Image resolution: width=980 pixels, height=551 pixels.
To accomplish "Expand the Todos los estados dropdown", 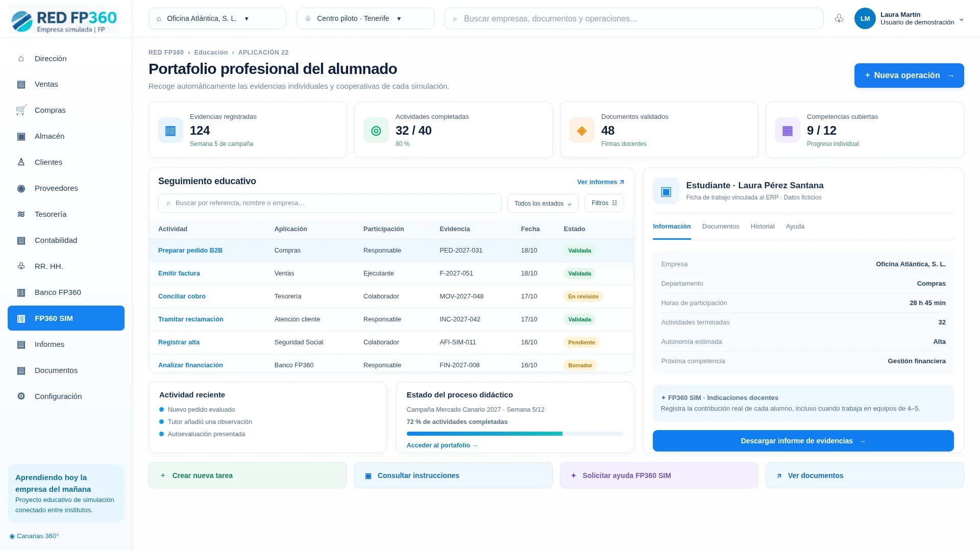I will pos(543,203).
